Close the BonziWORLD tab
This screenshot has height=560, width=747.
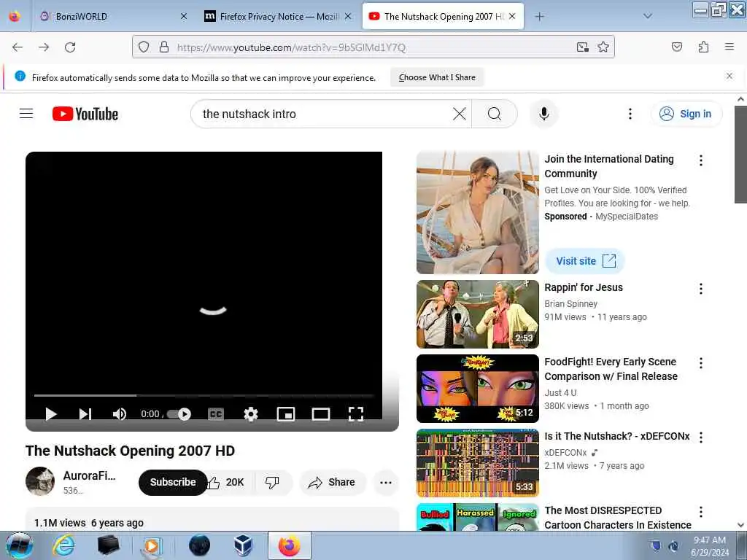click(184, 16)
